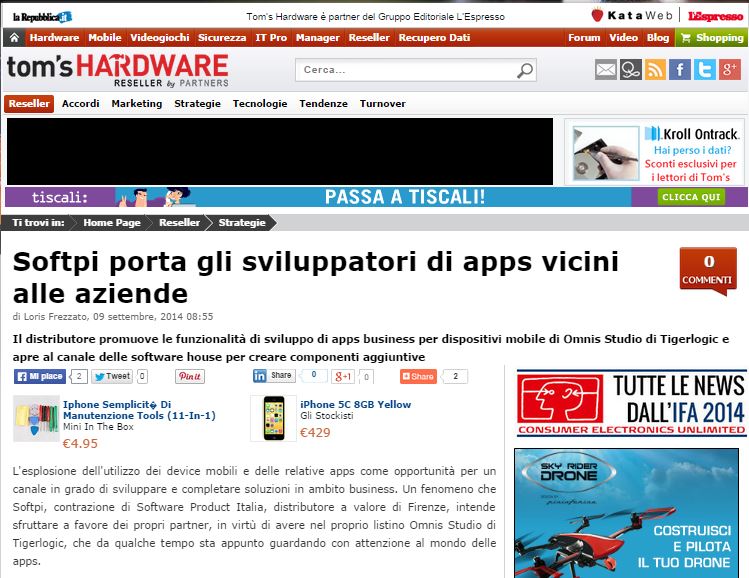The height and width of the screenshot is (578, 749).
Task: Select the Tecnologie tab
Action: (x=260, y=104)
